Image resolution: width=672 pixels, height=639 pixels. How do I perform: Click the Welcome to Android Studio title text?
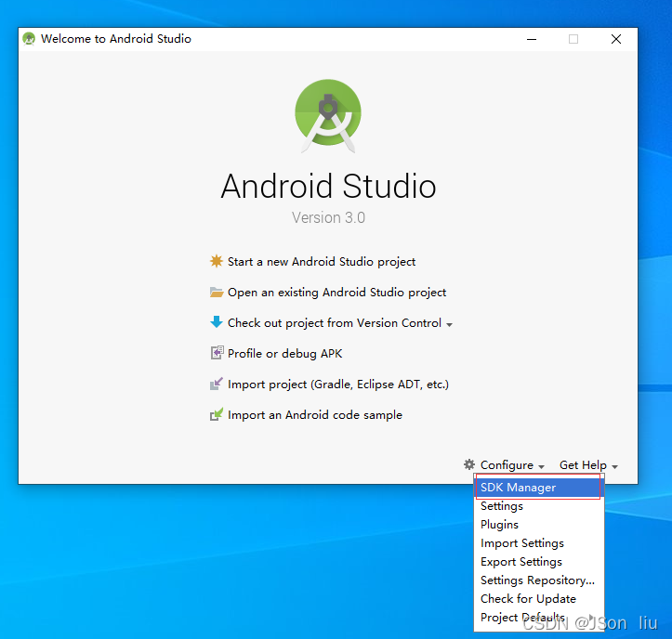[x=115, y=39]
